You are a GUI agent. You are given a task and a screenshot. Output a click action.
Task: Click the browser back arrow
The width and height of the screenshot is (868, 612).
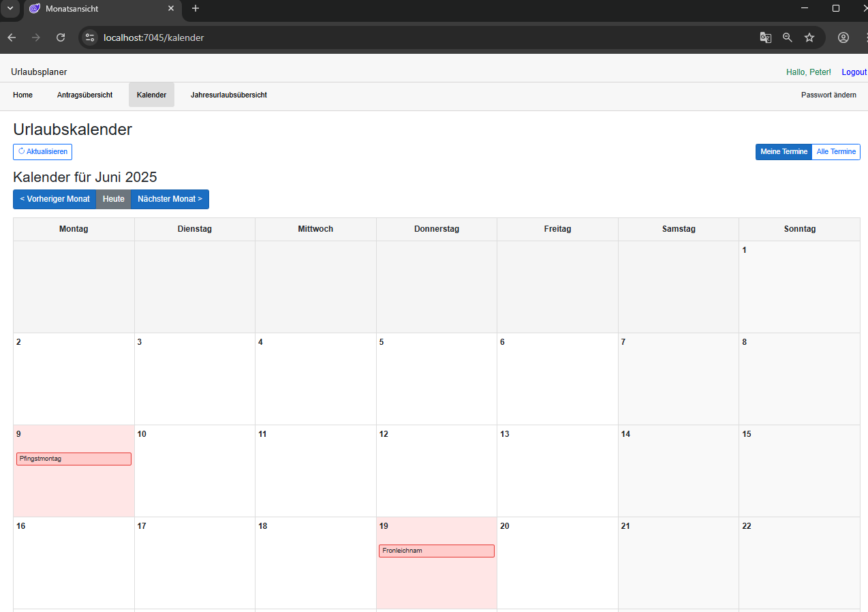(12, 37)
